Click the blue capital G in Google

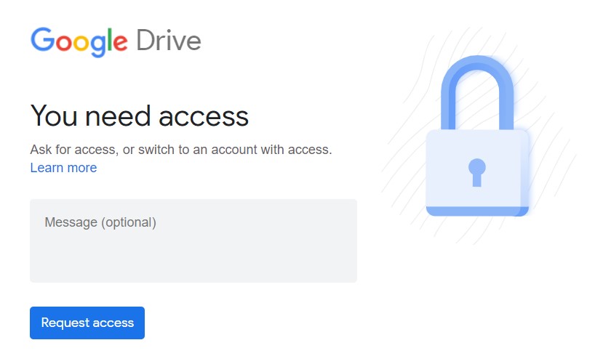click(x=42, y=39)
